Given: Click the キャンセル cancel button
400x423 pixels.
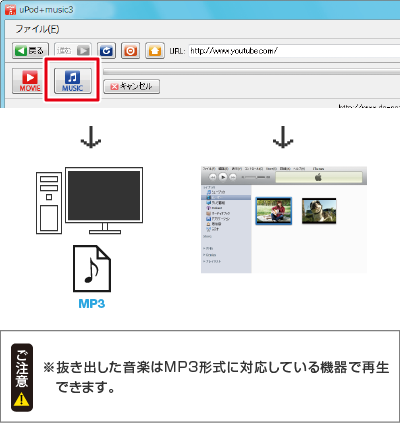Looking at the screenshot, I should pos(132,87).
